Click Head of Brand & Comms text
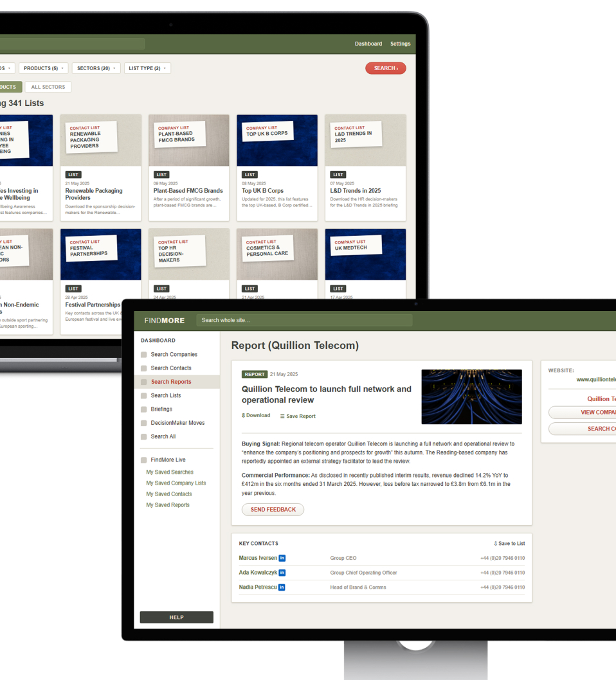Screen dimensions: 616x680 click(358, 587)
